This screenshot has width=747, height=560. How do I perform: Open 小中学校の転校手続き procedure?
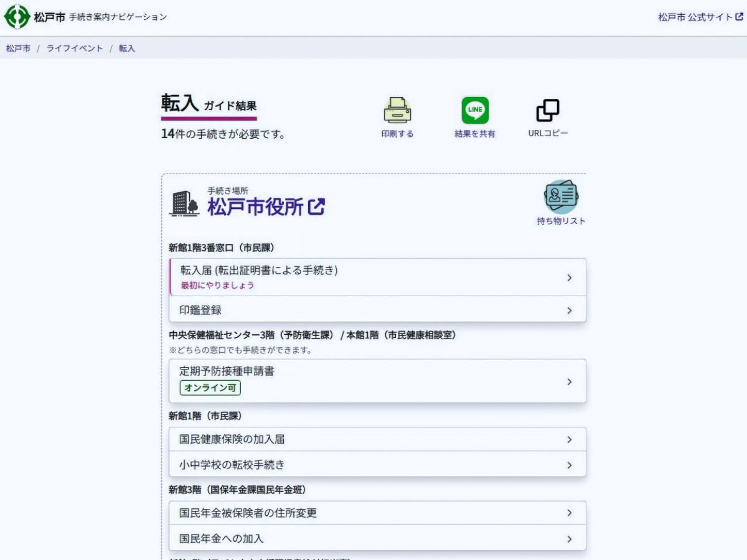pos(232,465)
